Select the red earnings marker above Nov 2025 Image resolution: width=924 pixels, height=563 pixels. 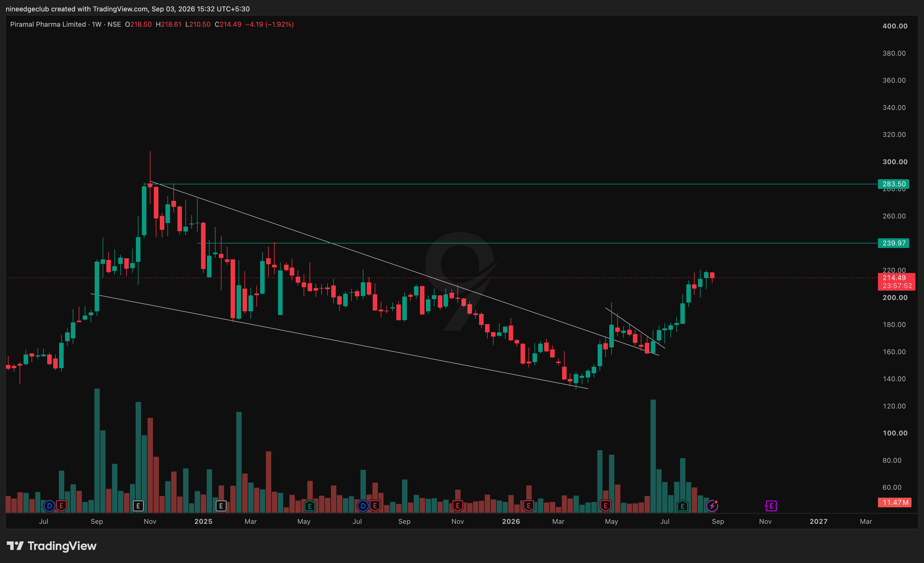[457, 506]
